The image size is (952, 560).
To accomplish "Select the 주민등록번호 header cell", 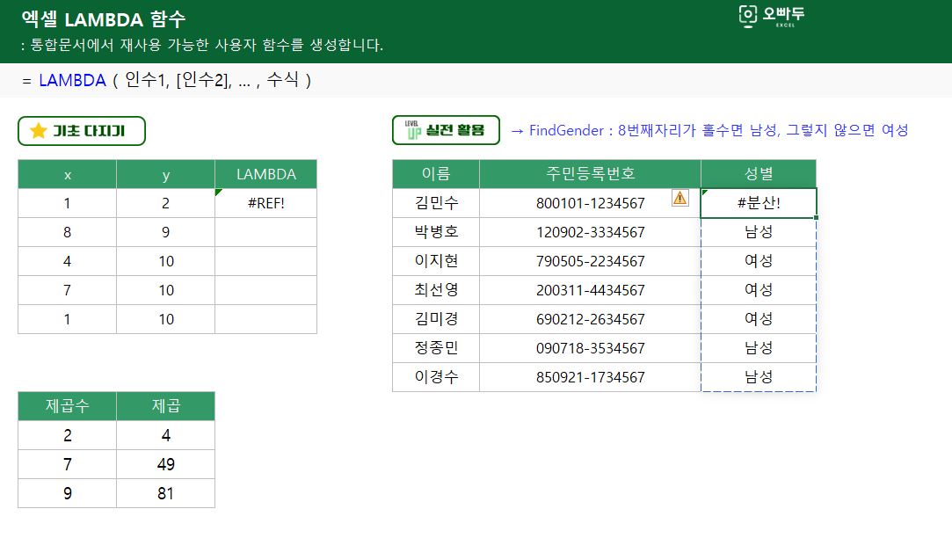I will click(x=590, y=174).
